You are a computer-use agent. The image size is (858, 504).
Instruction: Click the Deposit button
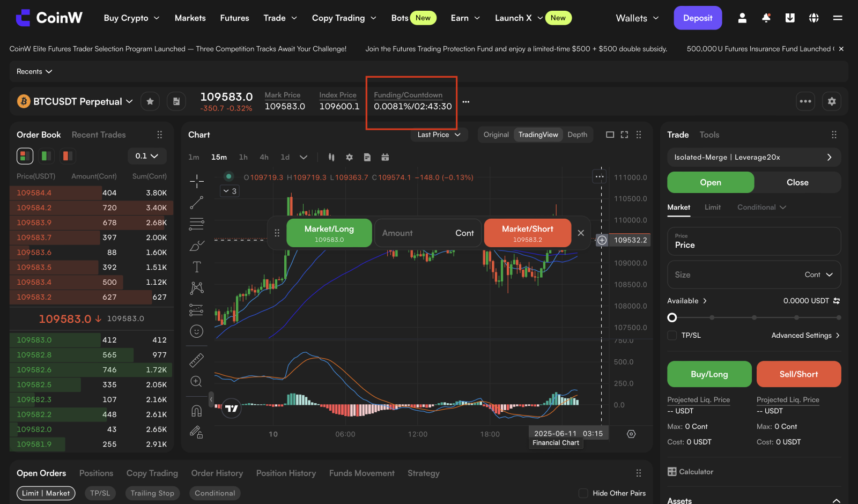[x=698, y=18]
